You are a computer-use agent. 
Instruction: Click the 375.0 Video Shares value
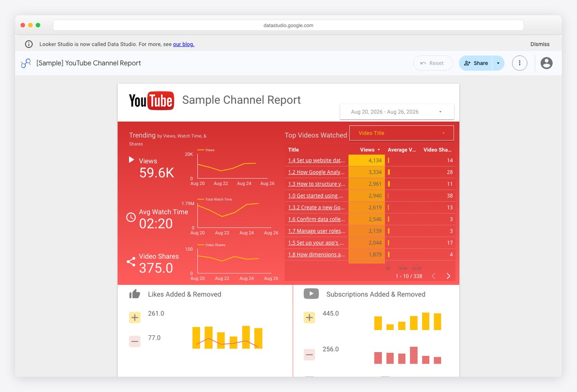pyautogui.click(x=156, y=268)
